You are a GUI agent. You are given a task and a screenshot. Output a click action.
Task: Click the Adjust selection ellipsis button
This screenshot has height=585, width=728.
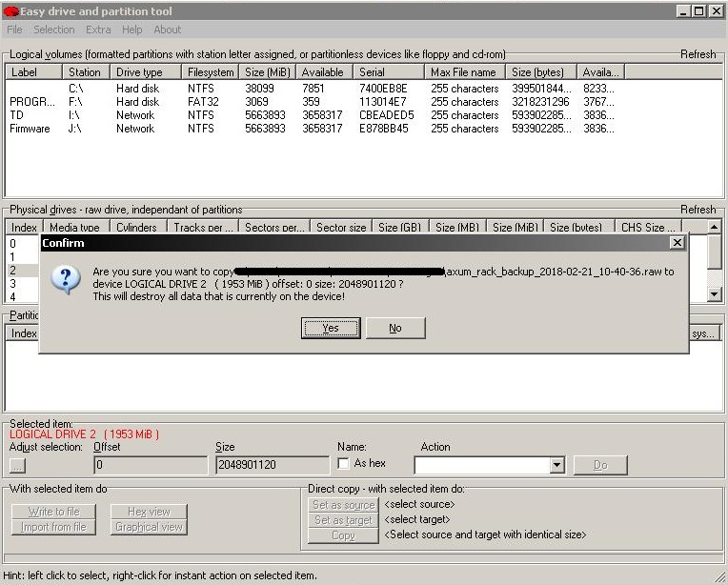click(17, 465)
